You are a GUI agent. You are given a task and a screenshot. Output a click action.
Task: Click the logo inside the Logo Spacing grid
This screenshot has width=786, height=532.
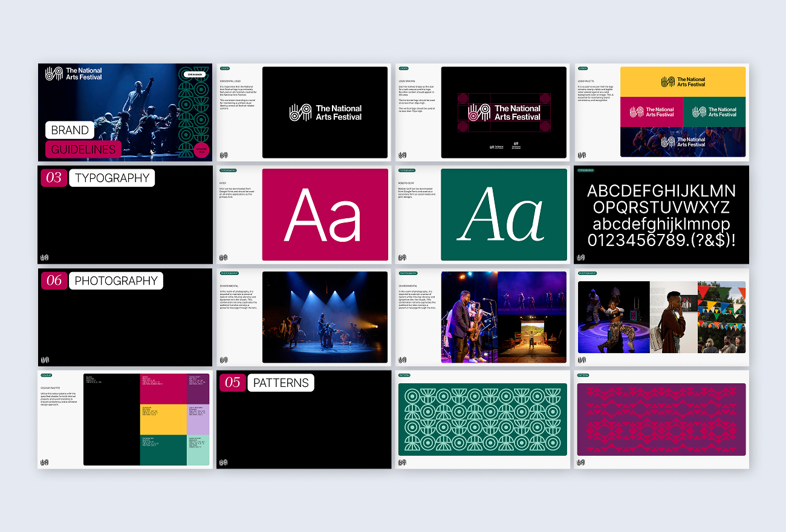(x=504, y=112)
